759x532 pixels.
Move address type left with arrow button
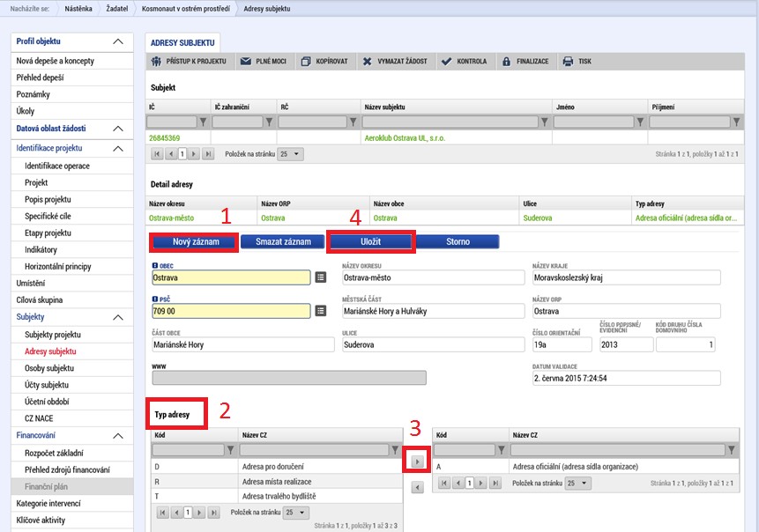417,487
